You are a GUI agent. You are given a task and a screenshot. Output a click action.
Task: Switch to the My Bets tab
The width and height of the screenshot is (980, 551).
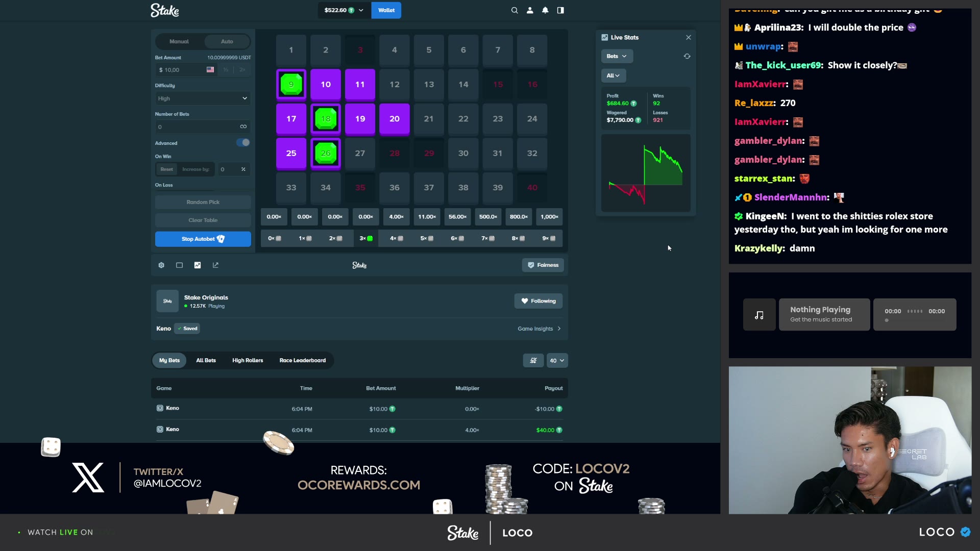click(x=169, y=361)
